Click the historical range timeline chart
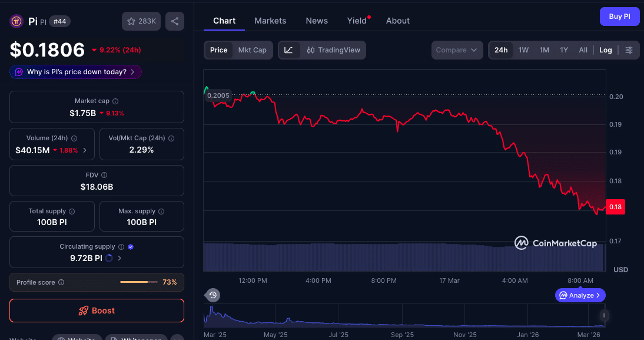 tap(404, 316)
